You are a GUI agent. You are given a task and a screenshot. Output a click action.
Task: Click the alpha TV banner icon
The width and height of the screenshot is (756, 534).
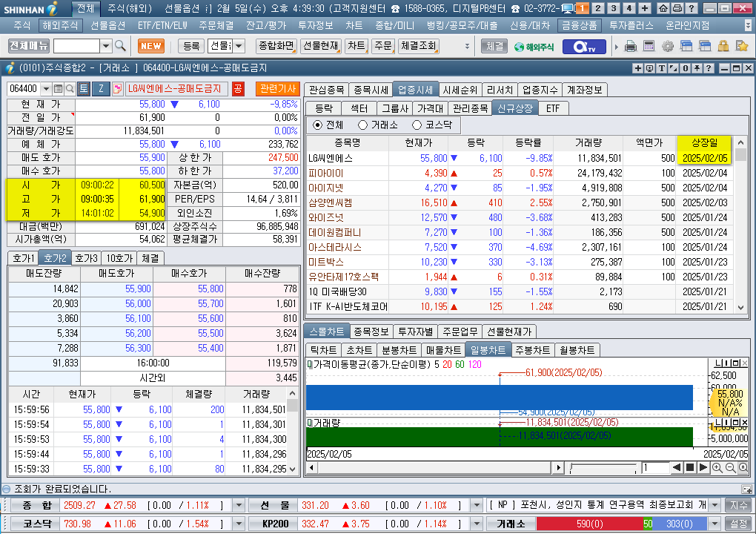pos(583,46)
